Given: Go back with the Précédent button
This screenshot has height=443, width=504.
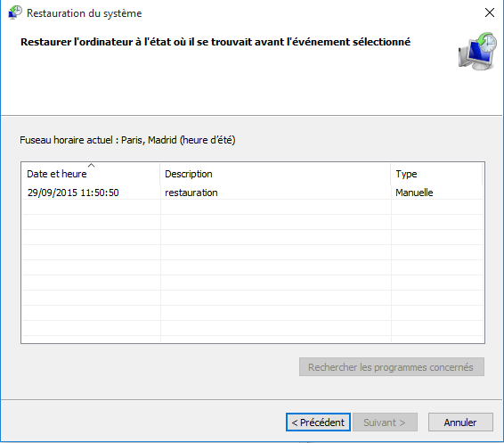Looking at the screenshot, I should 318,422.
